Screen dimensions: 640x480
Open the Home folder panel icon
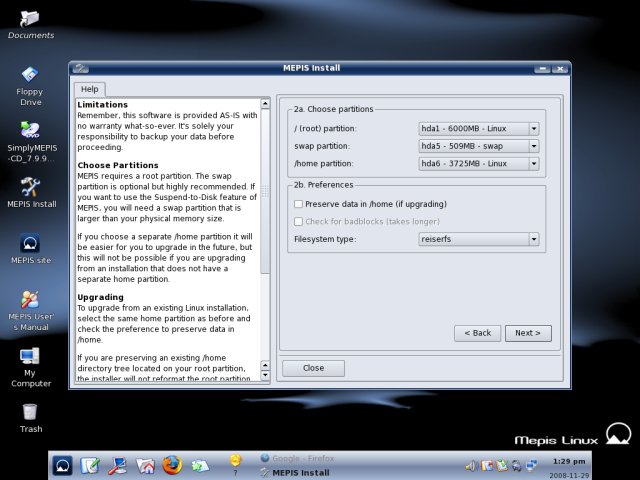point(145,465)
